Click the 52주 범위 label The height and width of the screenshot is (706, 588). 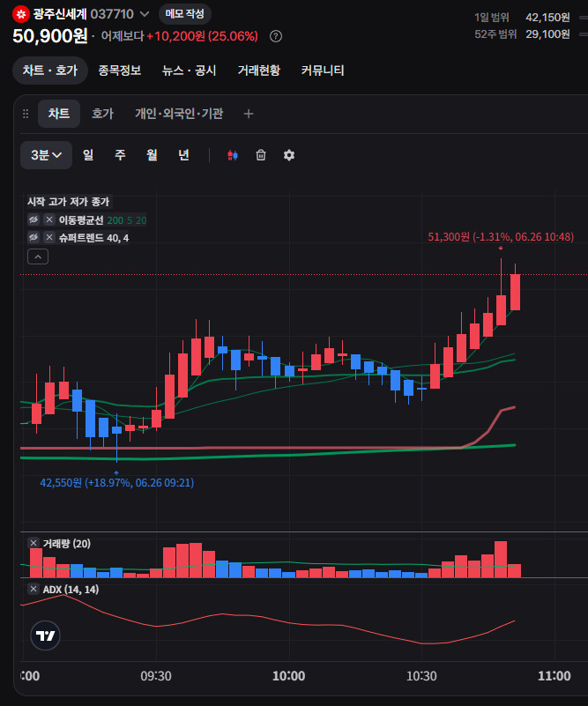(x=495, y=34)
